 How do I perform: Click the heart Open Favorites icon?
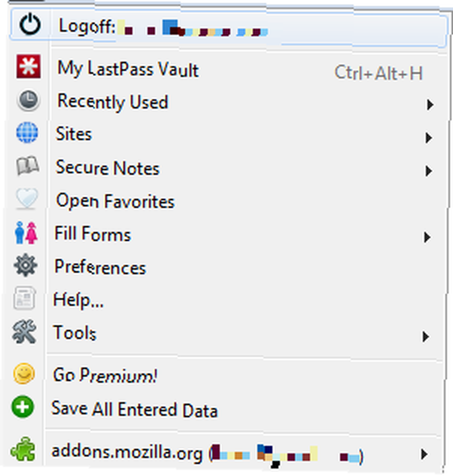coord(27,198)
